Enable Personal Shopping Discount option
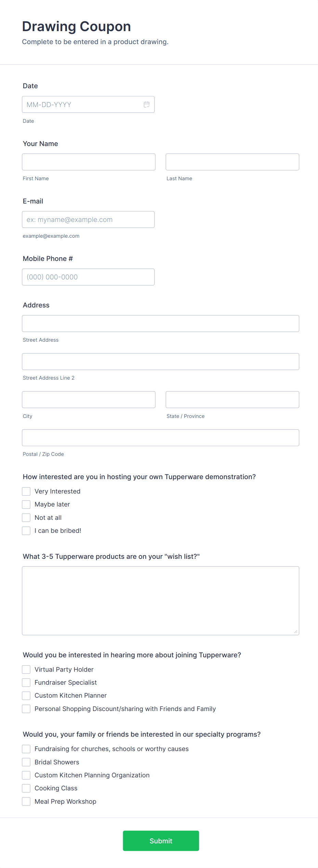 pos(26,709)
